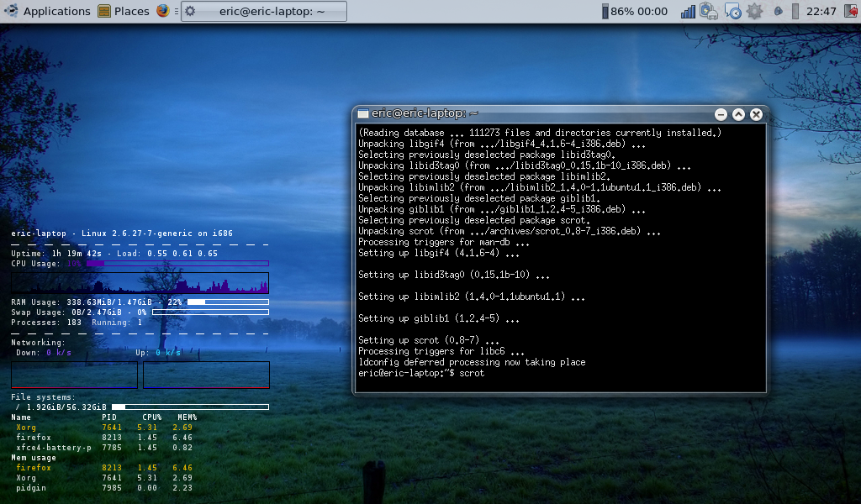Click the terminal window menu icon in its title bar
This screenshot has width=861, height=504.
[x=363, y=113]
